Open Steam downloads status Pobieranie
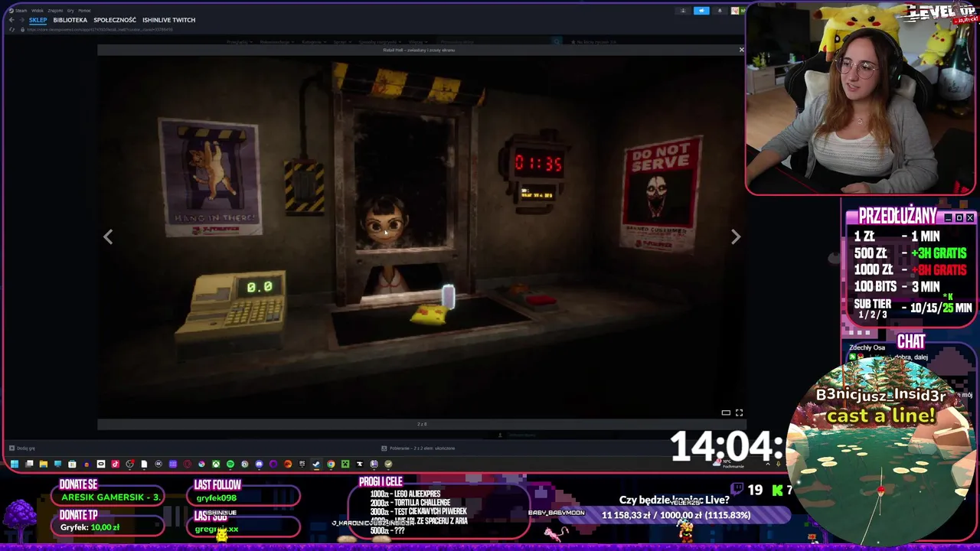Image resolution: width=980 pixels, height=551 pixels. [418, 448]
